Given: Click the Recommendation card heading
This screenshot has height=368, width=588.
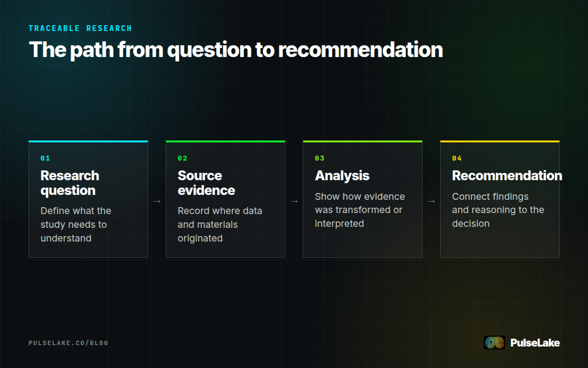Looking at the screenshot, I should point(507,176).
